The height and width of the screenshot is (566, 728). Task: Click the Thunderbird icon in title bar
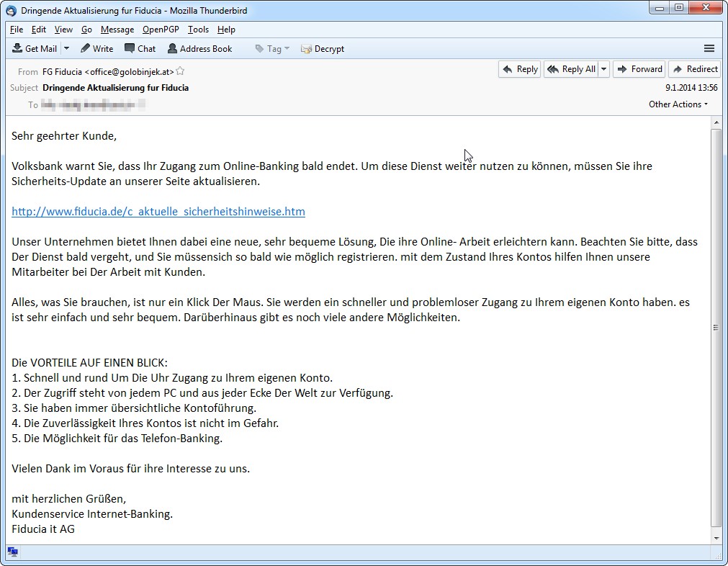(11, 10)
